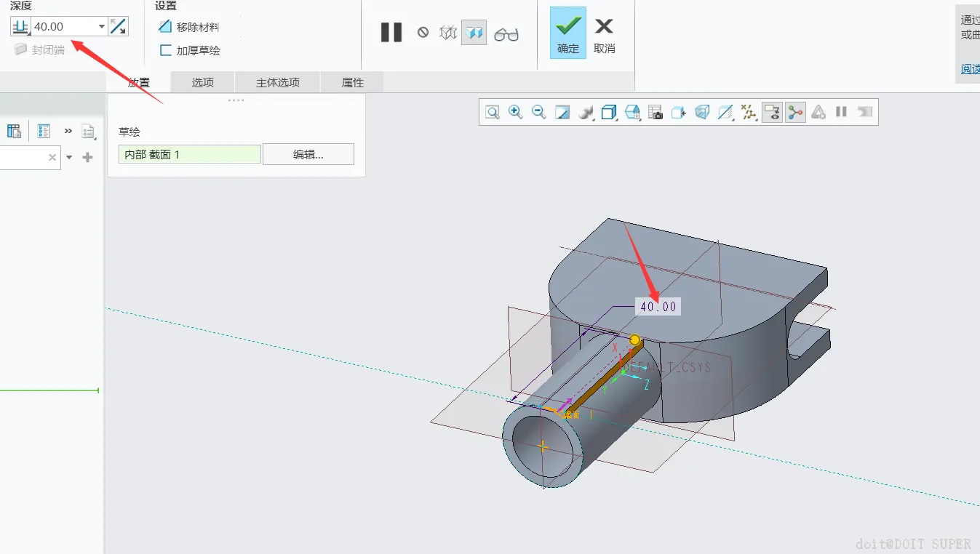Switch to the 选项 tab
Viewport: 980px width, 554px height.
(x=203, y=82)
